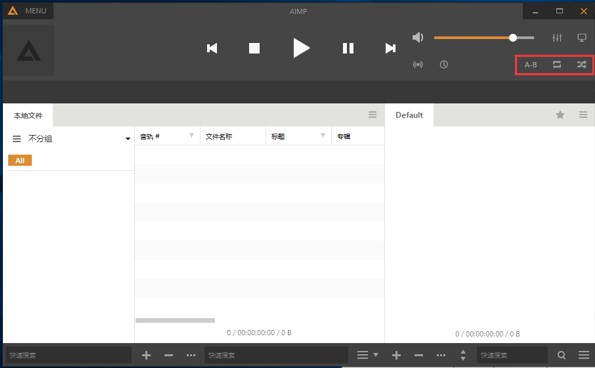The image size is (595, 368).
Task: Mute audio via the speaker icon
Action: click(x=418, y=37)
